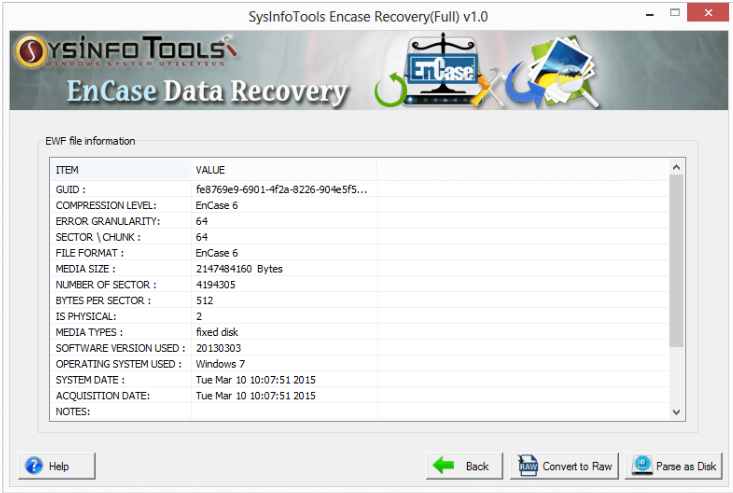The image size is (733, 493).
Task: Select the MEDIA TYPES : row
Action: (359, 332)
